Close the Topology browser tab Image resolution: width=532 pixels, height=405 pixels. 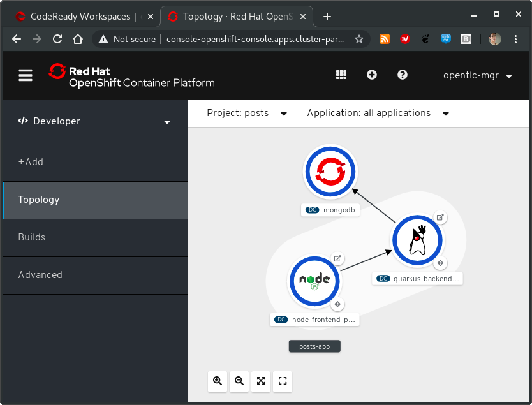point(304,17)
